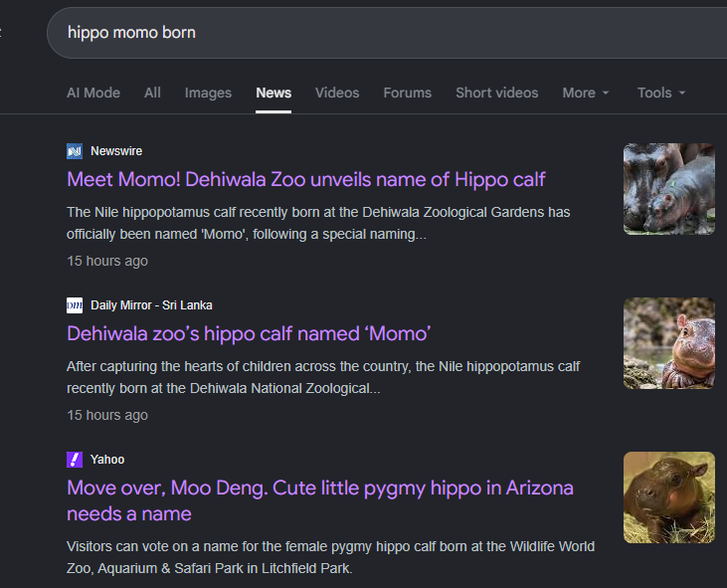Screen dimensions: 727x588
Task: Click the '15 hours ago' under Daily Mirror article
Action: click(x=107, y=415)
